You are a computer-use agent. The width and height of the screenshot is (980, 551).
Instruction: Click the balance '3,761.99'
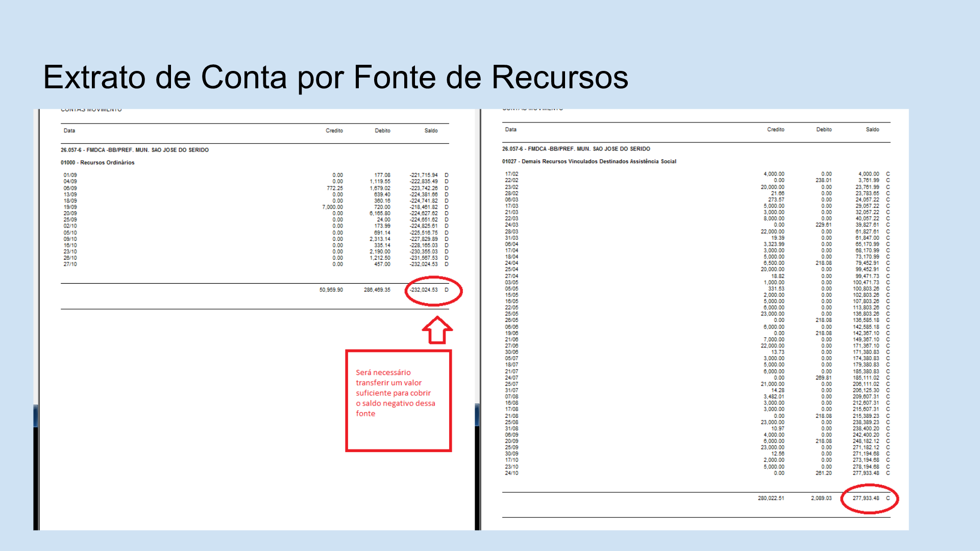tap(869, 180)
